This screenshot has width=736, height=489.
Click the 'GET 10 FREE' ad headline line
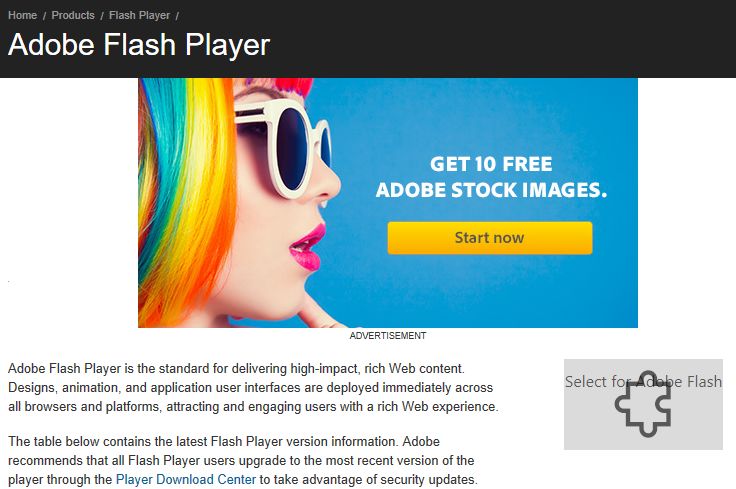(x=491, y=164)
